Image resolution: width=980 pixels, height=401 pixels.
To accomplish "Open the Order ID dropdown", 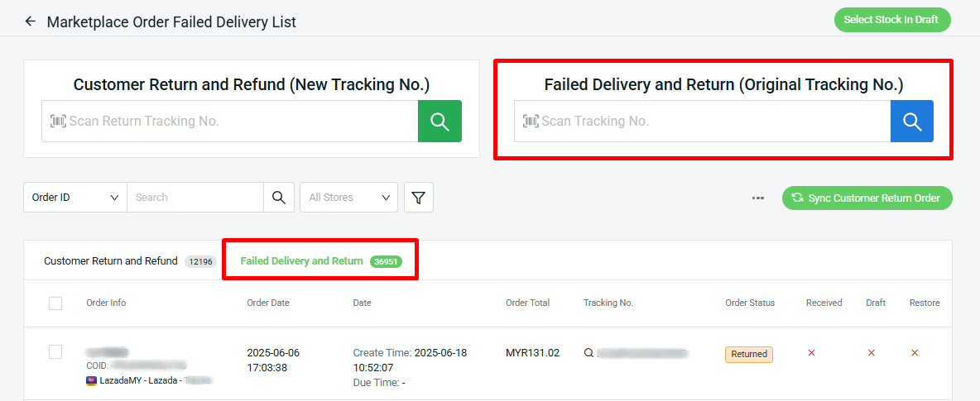I will click(x=75, y=198).
